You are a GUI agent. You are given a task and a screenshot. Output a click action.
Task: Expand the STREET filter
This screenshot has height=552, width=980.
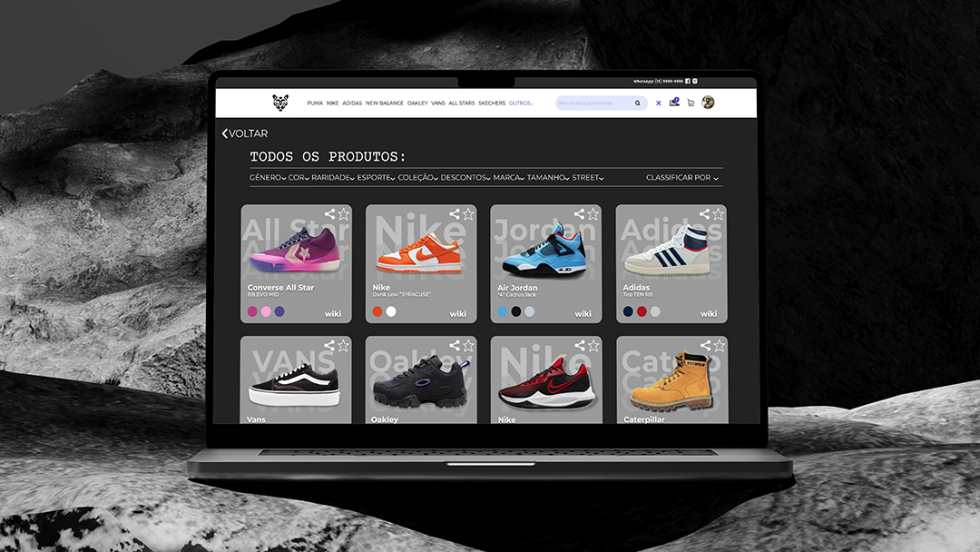588,178
